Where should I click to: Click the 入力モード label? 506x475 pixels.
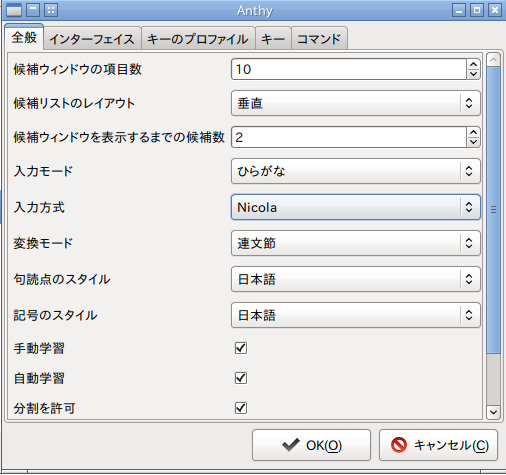[43, 171]
